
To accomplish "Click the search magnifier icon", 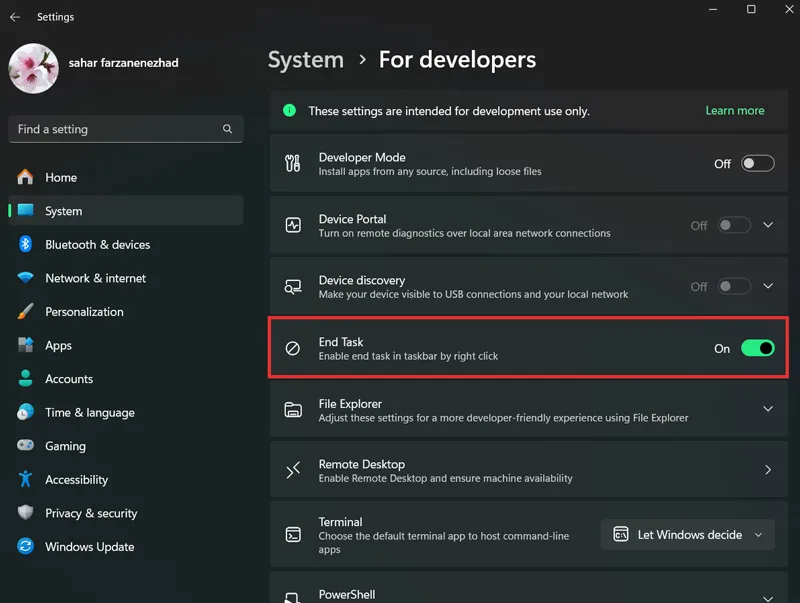I will (x=228, y=129).
